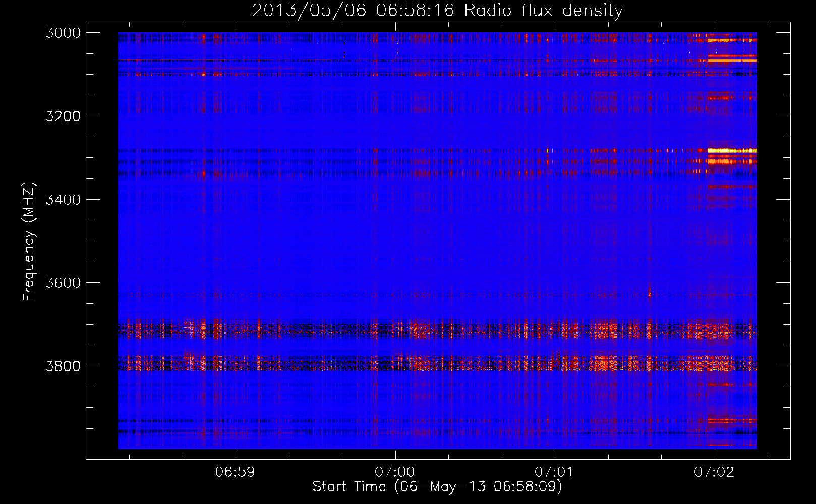
Task: Click the "Start Time (06-May-13 06:58:09)" label
Action: 437,486
